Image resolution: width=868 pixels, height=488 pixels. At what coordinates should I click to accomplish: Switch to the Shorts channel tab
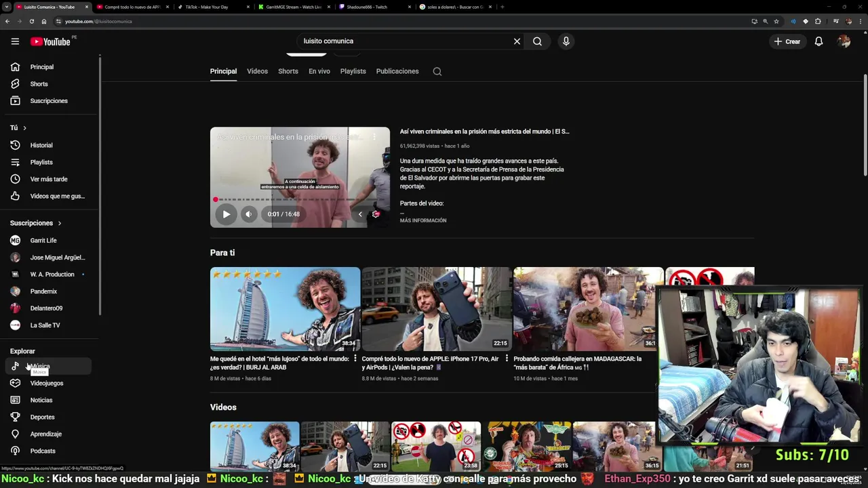288,71
